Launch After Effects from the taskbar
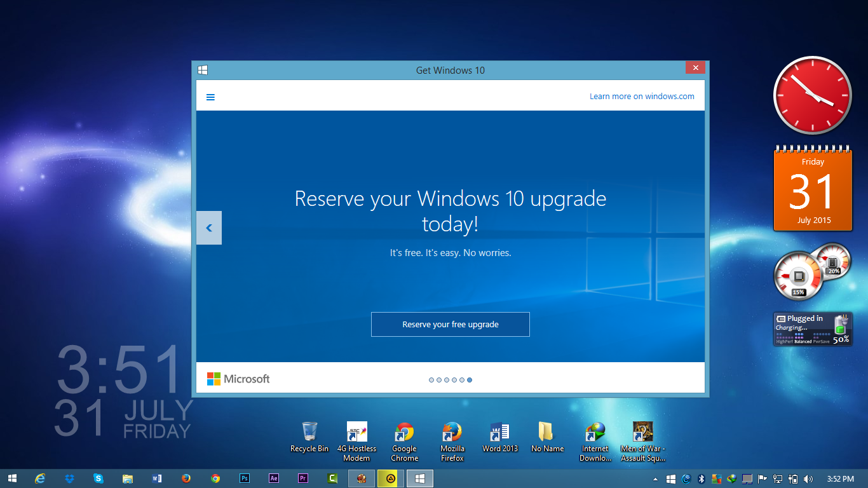Viewport: 868px width, 488px height. coord(274,478)
